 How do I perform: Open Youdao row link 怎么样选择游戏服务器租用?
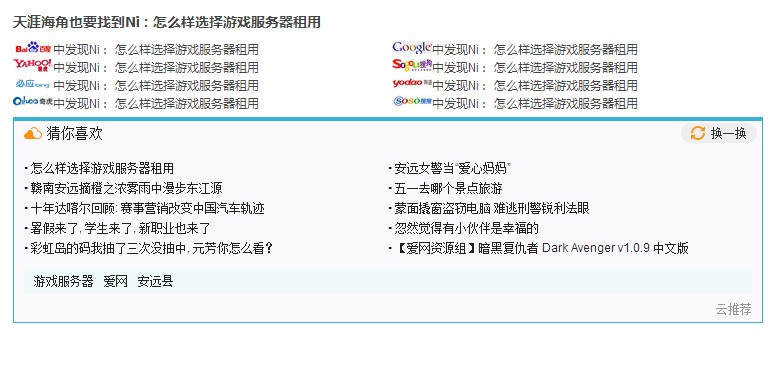pos(566,85)
